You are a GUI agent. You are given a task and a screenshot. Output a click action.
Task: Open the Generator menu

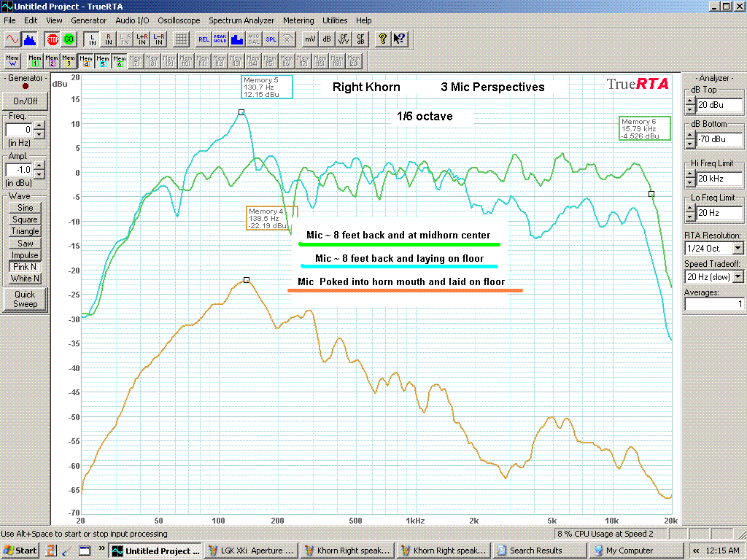pos(88,20)
